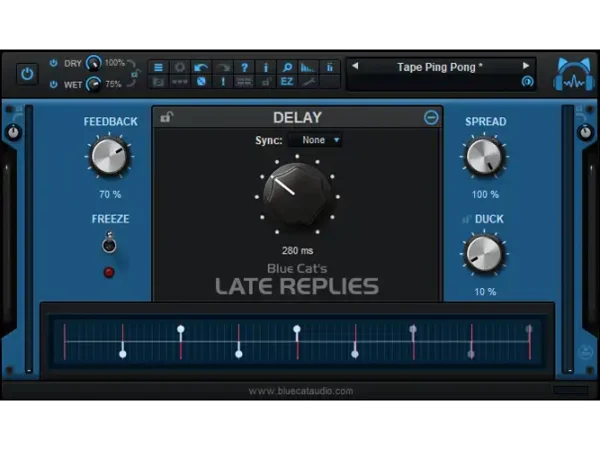600x450 pixels.
Task: Click the 10 % duck value
Action: point(485,292)
